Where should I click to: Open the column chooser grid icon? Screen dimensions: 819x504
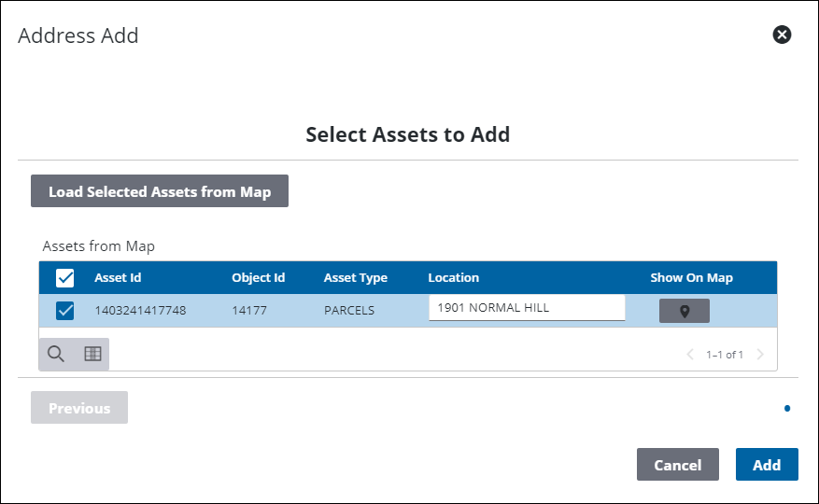92,354
